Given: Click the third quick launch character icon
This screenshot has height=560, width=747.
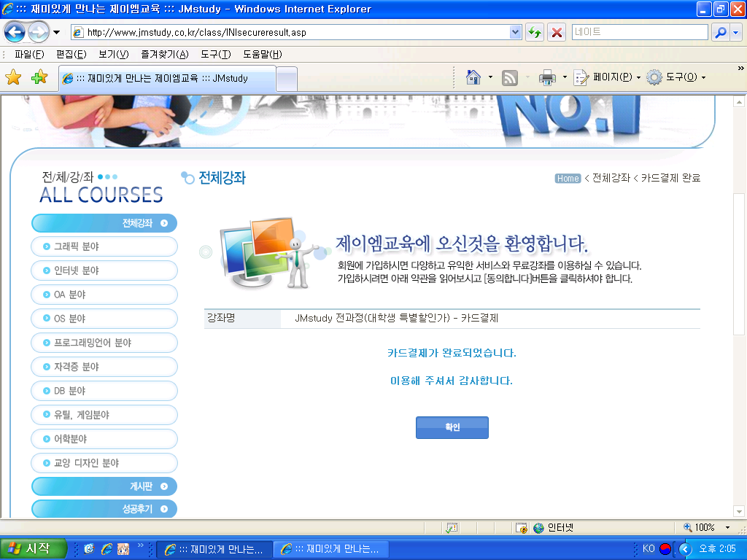Looking at the screenshot, I should pos(123,549).
